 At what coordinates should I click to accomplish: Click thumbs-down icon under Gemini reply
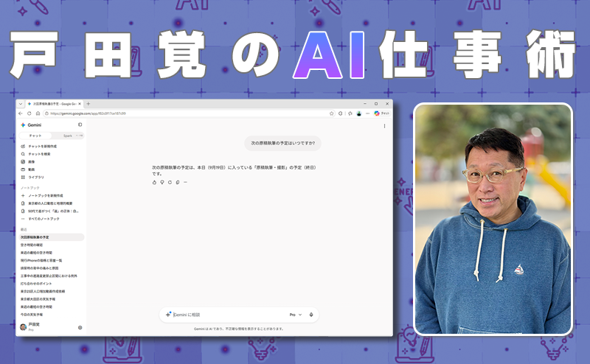click(x=162, y=183)
